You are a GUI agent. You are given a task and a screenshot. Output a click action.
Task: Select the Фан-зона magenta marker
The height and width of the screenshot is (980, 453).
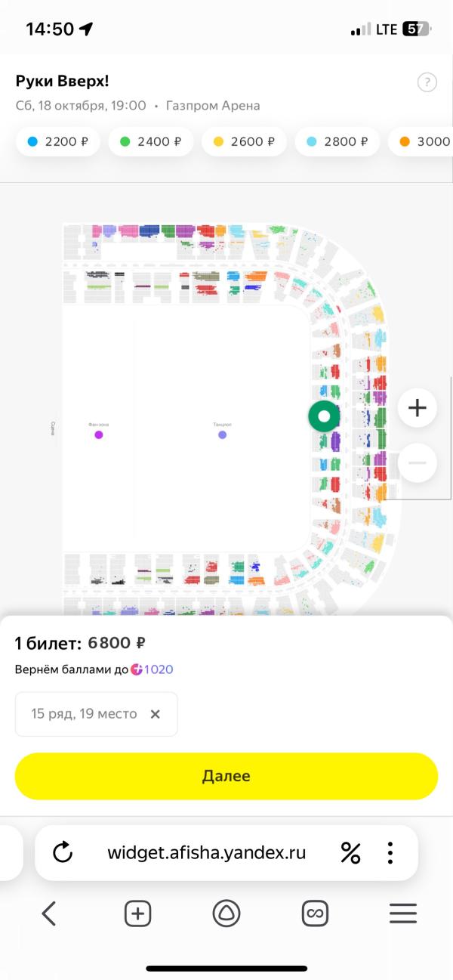[98, 434]
